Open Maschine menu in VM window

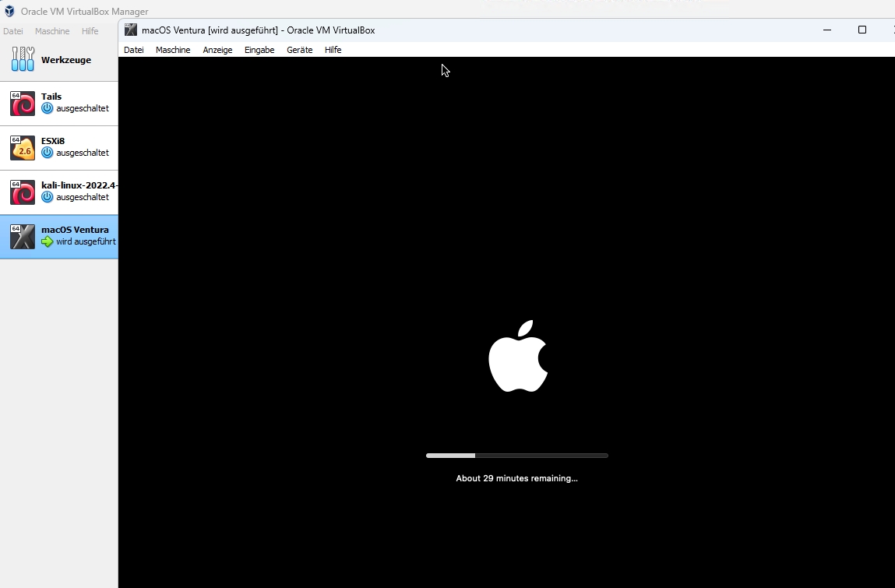pyautogui.click(x=173, y=50)
